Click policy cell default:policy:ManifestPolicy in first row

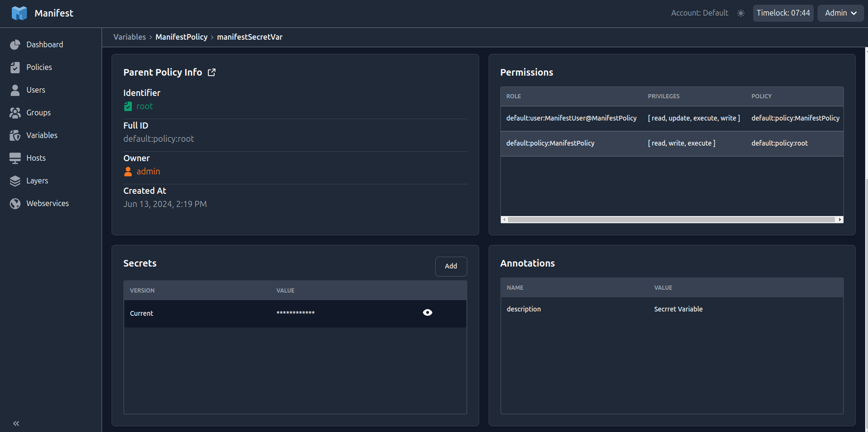795,118
